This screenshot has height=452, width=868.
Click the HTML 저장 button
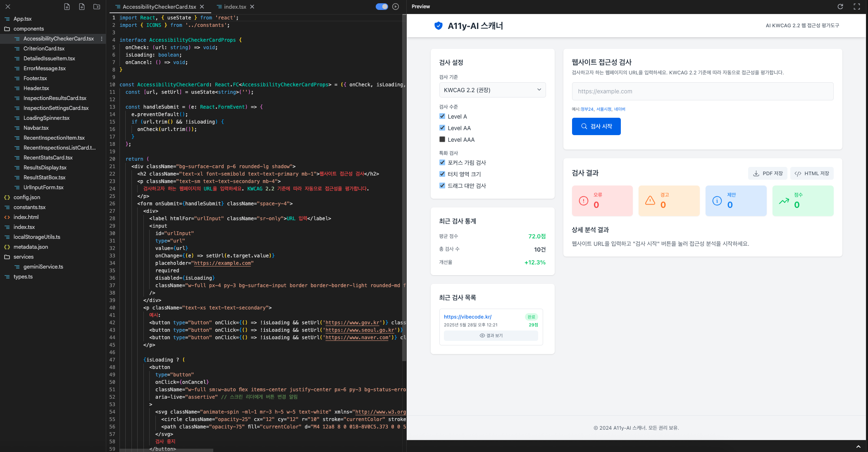812,174
